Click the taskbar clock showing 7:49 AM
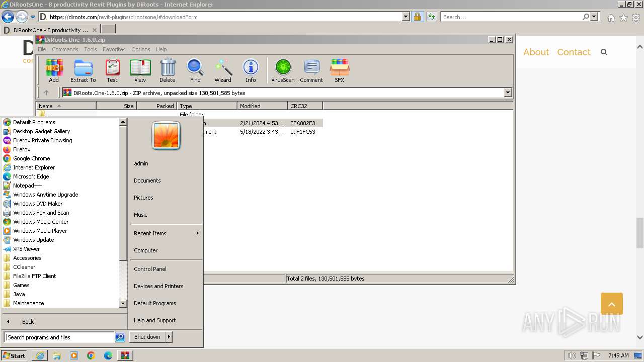 click(618, 355)
